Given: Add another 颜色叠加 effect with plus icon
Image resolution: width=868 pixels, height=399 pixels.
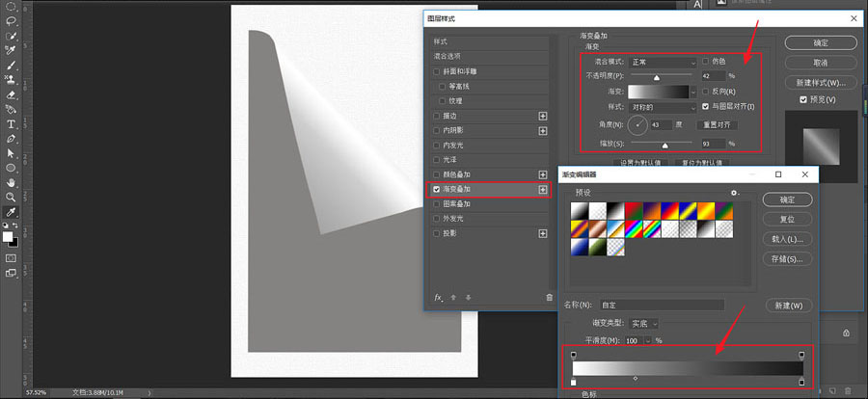Looking at the screenshot, I should (543, 174).
